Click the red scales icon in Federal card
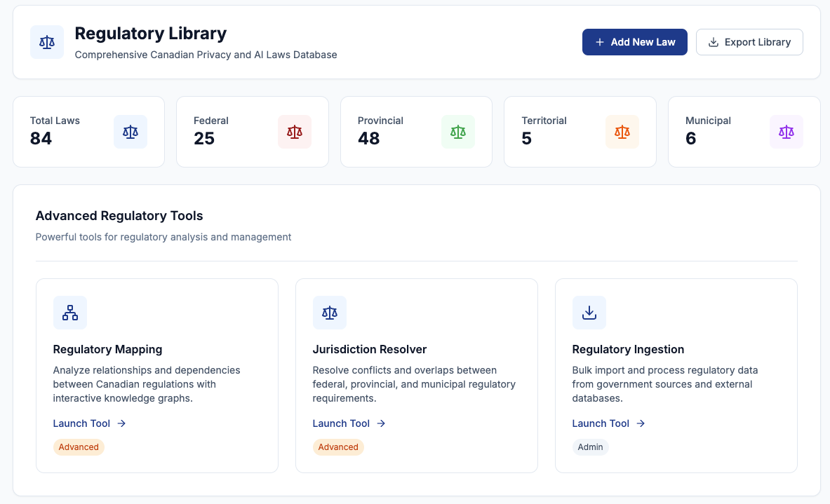Image resolution: width=830 pixels, height=504 pixels. (x=295, y=132)
